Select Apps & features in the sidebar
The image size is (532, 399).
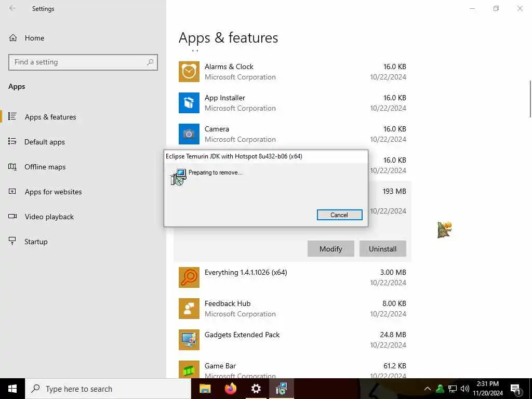[83, 117]
